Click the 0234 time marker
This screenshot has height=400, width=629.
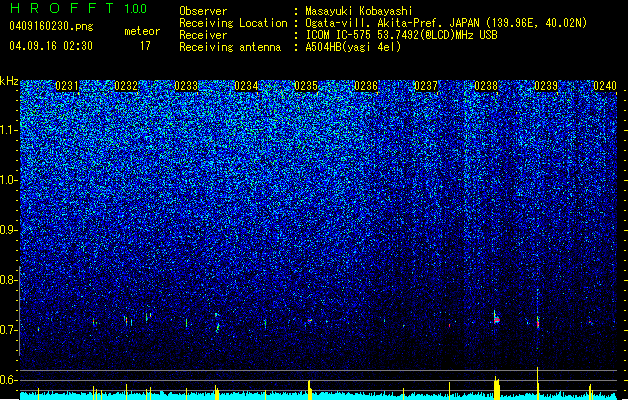click(x=246, y=86)
